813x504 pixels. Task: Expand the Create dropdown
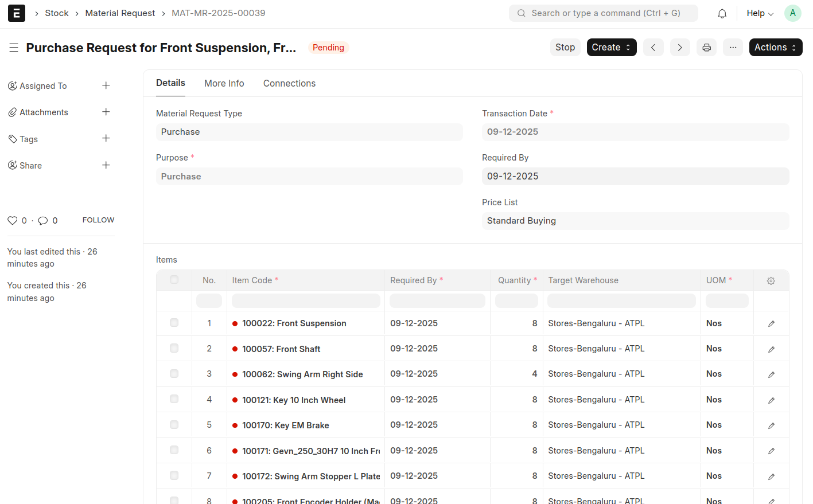point(611,48)
